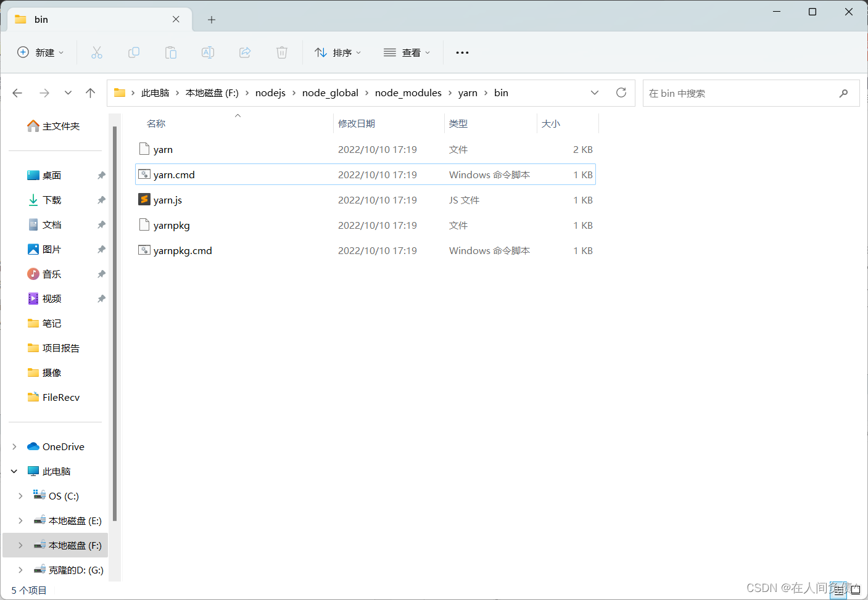Click the yarn.js Sublime file icon
This screenshot has height=600, width=868.
point(144,199)
